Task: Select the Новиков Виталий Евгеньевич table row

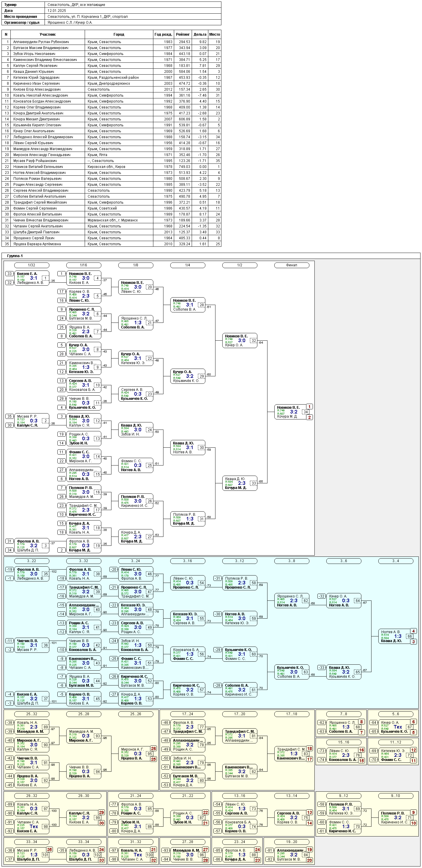Action: [x=111, y=167]
